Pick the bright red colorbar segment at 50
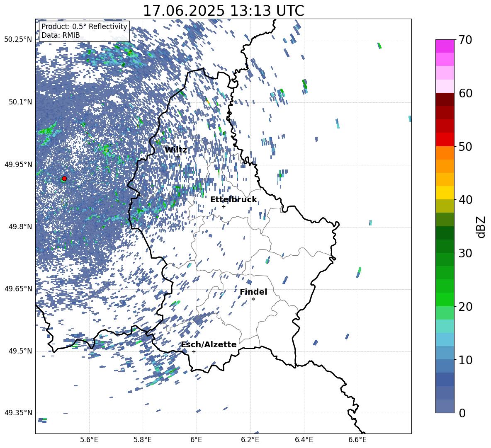 coord(445,140)
